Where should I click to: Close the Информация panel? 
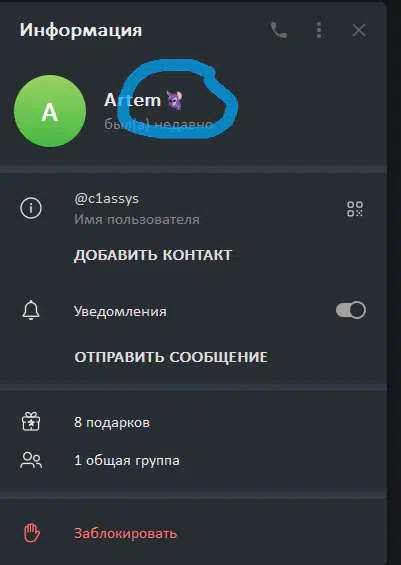pos(359,30)
